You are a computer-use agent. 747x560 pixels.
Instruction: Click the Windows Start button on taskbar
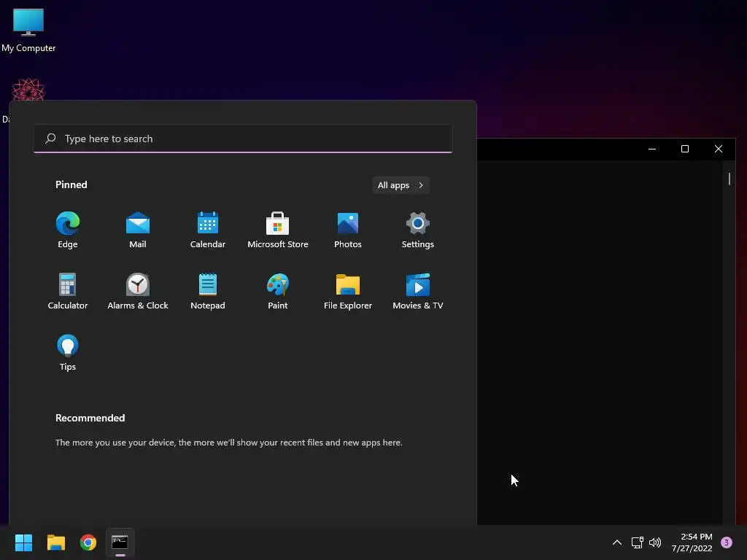pyautogui.click(x=23, y=542)
